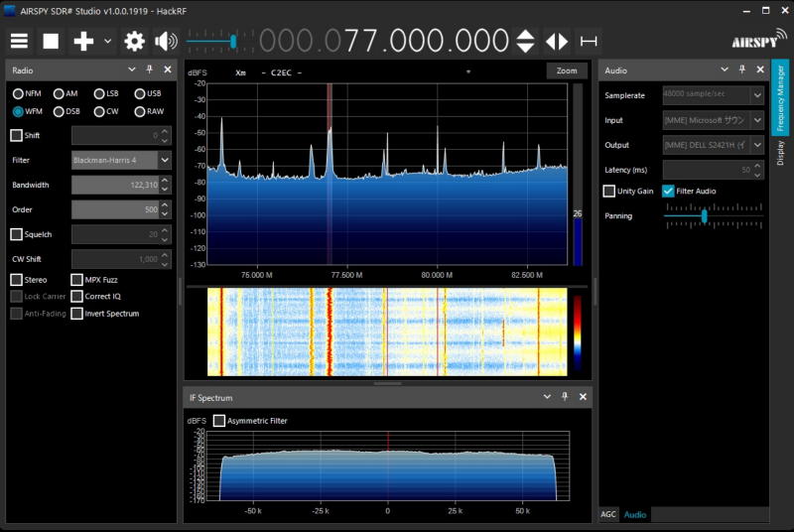The width and height of the screenshot is (794, 532).
Task: Mute audio using the speaker icon
Action: click(166, 41)
